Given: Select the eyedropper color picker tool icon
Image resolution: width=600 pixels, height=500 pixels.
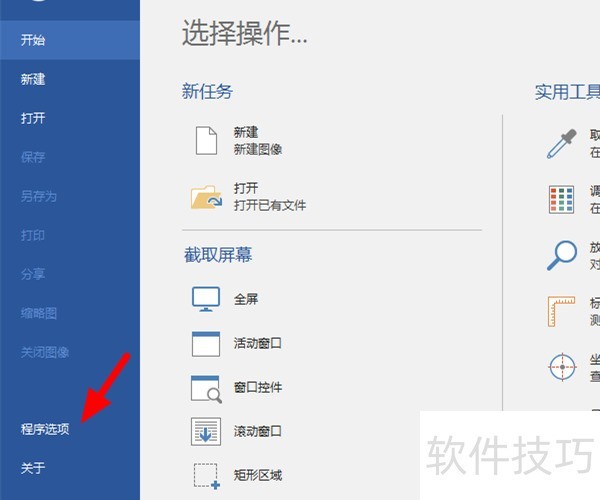Looking at the screenshot, I should 562,143.
